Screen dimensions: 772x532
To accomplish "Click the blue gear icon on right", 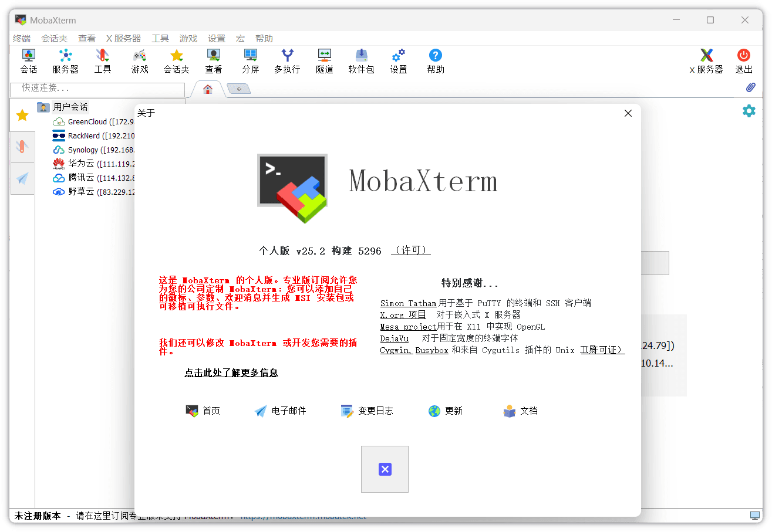I will pyautogui.click(x=749, y=111).
